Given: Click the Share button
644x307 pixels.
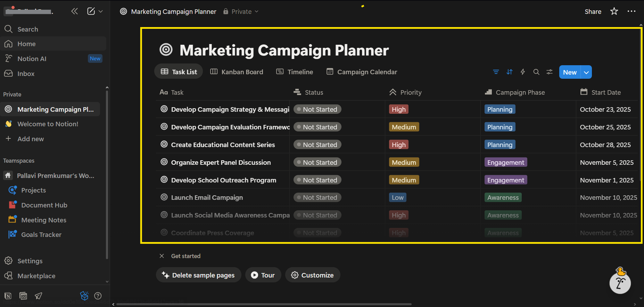Looking at the screenshot, I should pos(593,11).
